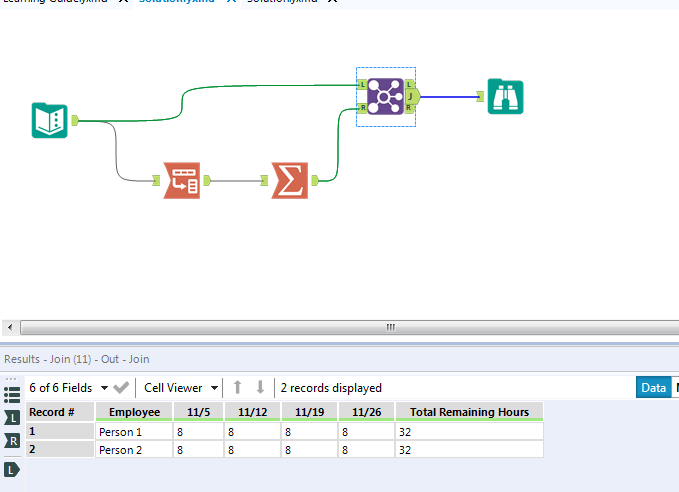Select the 11/12 column header

(252, 412)
